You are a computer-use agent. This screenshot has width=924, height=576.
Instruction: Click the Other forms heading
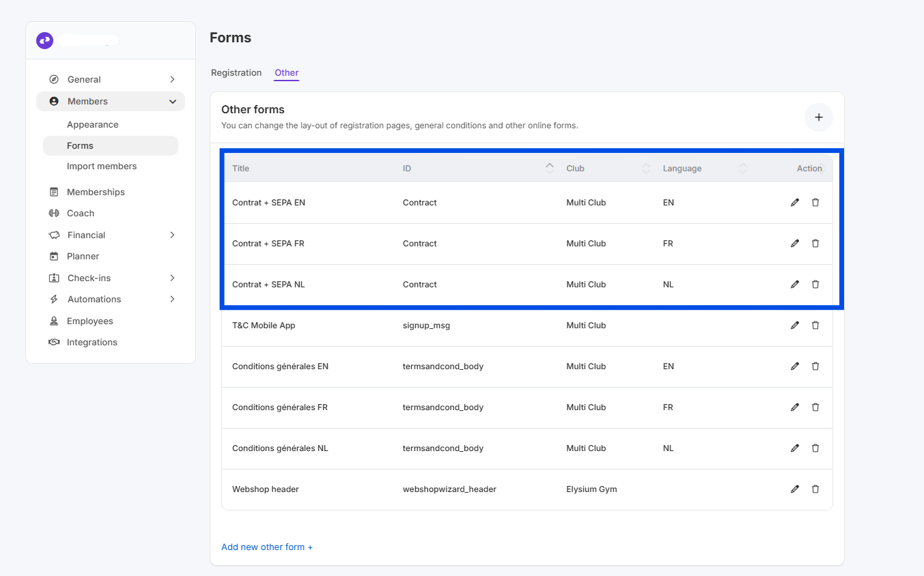tap(253, 110)
